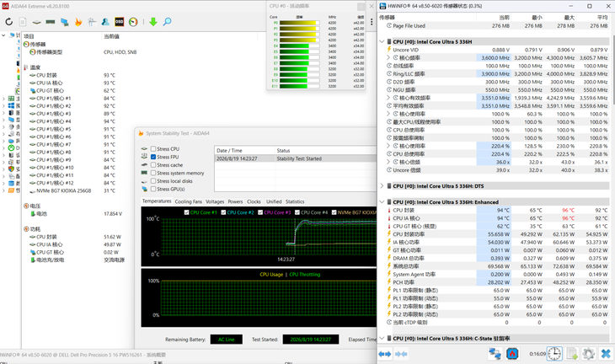Open the OSD panel toolbar icon
The height and width of the screenshot is (364, 615).
[120, 22]
